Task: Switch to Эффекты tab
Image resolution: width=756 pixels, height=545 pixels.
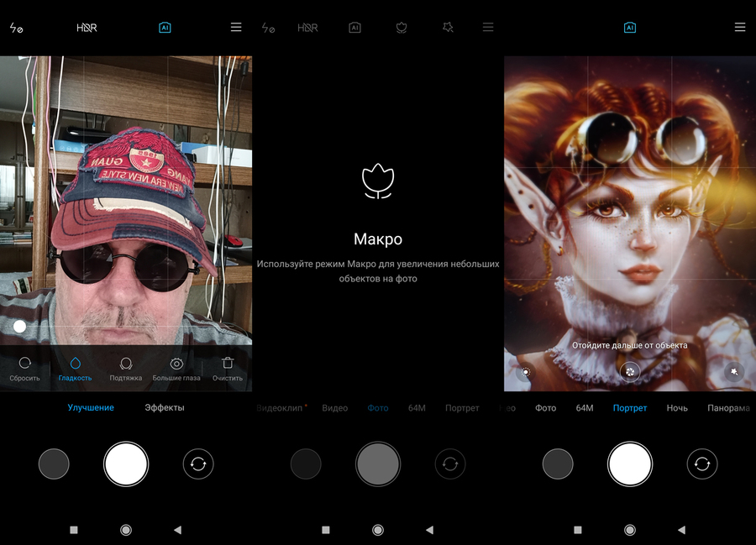Action: 165,407
